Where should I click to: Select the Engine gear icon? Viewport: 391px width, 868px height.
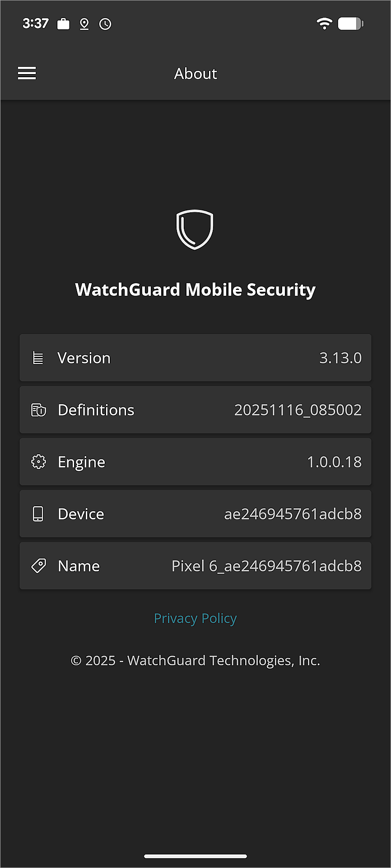38,462
